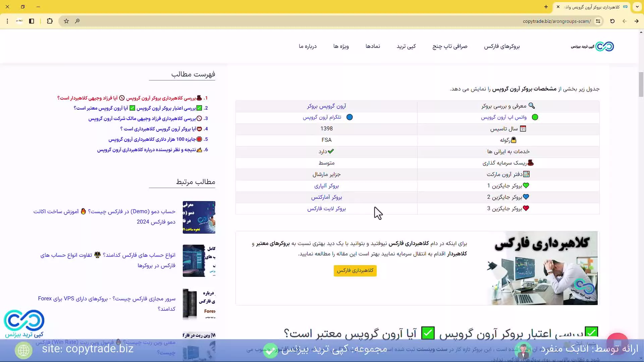644x362 pixels.
Task: Open related article سرور مجازی فارکس VPS
Action: coord(107,304)
